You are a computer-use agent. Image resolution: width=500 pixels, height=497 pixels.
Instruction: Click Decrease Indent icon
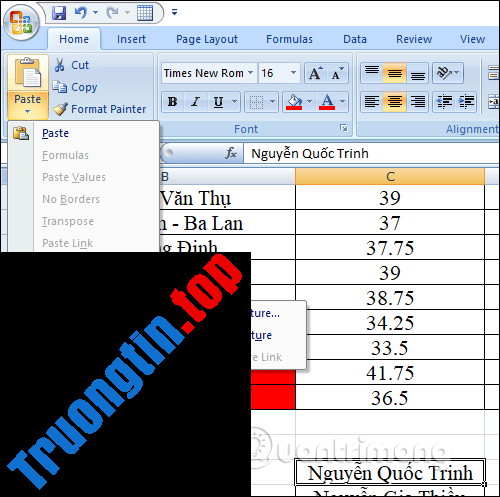point(444,102)
